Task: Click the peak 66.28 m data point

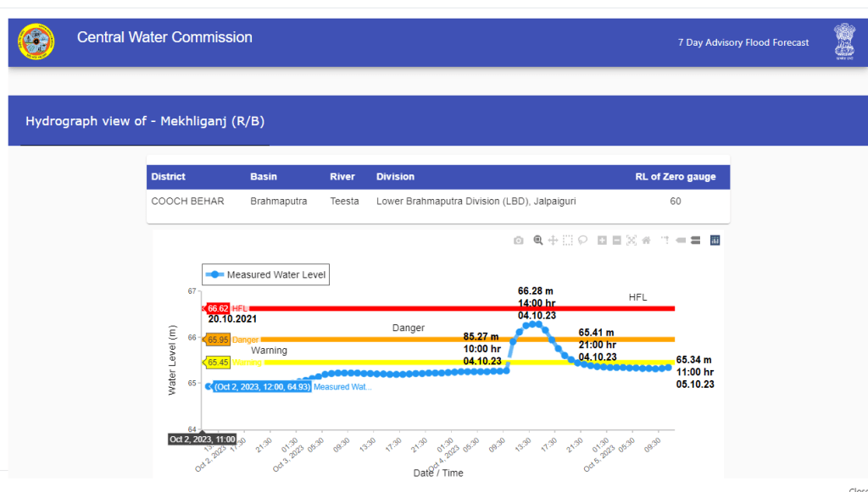Action: [x=532, y=324]
